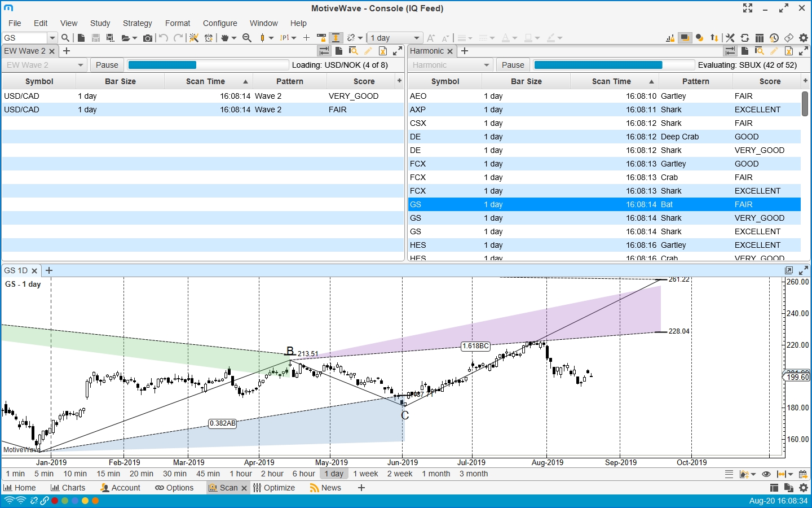This screenshot has height=508, width=812.
Task: Open the settings gear in top toolbar
Action: (804, 38)
